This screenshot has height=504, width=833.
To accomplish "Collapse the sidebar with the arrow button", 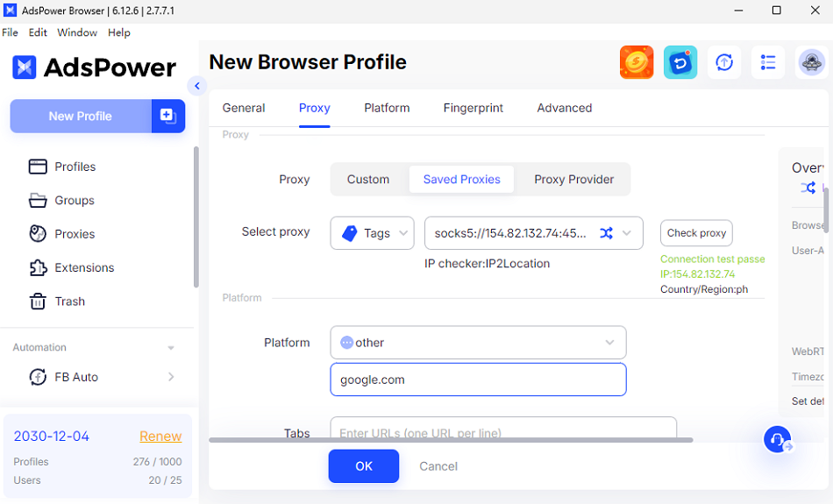I will pos(197,86).
